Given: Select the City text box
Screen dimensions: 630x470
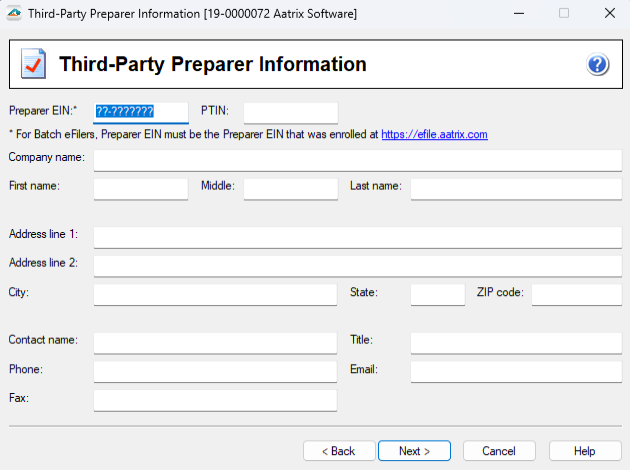Looking at the screenshot, I should [215, 294].
